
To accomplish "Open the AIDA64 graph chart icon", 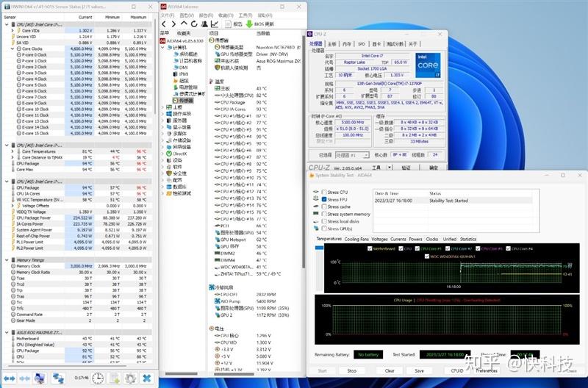I will tap(214, 24).
